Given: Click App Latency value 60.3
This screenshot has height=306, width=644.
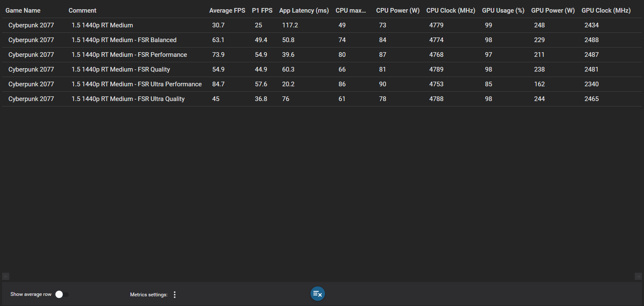Looking at the screenshot, I should point(288,69).
